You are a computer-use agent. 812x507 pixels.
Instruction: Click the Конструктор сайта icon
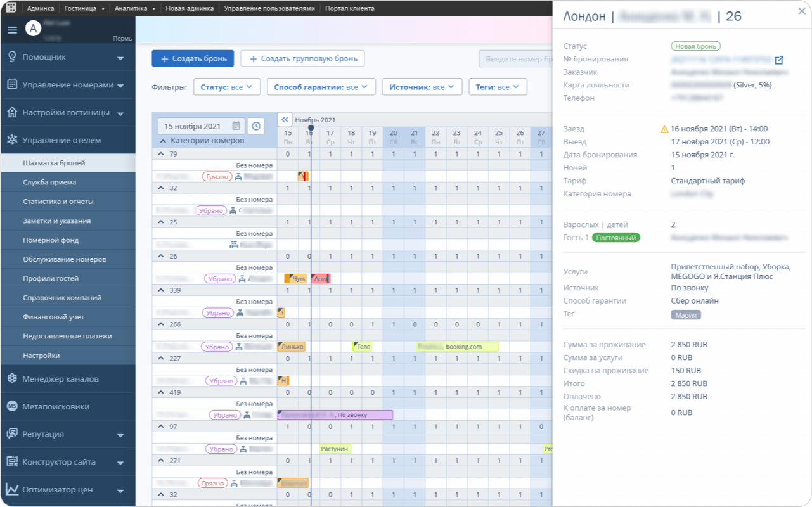pos(12,462)
